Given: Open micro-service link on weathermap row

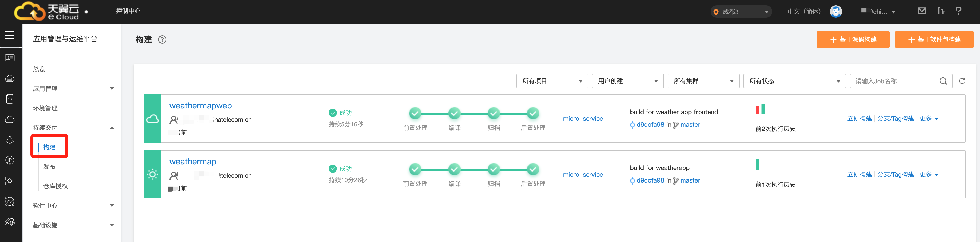Looking at the screenshot, I should pos(583,174).
